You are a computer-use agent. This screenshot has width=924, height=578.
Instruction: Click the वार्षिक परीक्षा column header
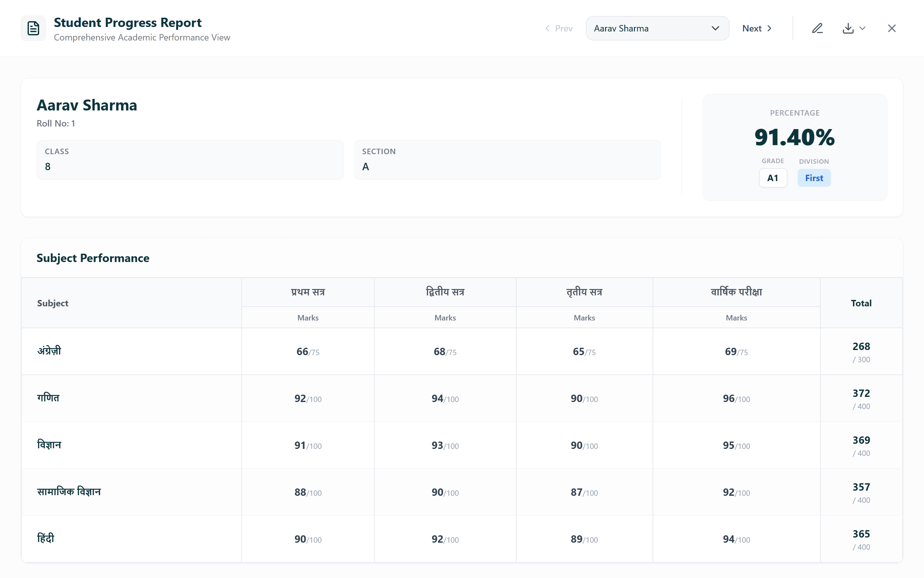point(736,292)
